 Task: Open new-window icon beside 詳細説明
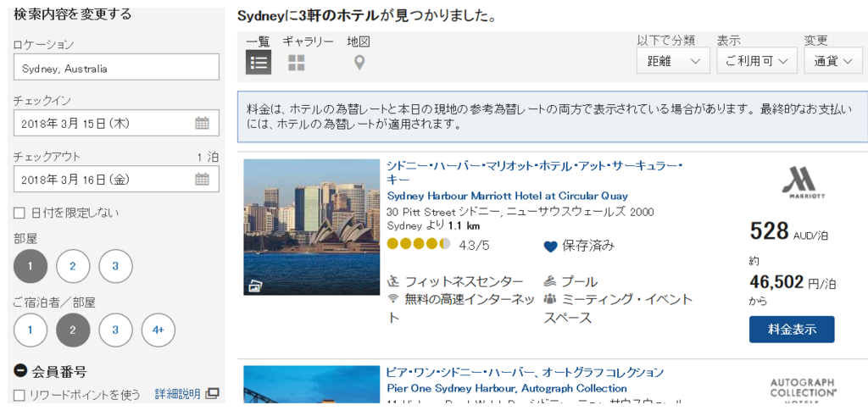coord(212,394)
